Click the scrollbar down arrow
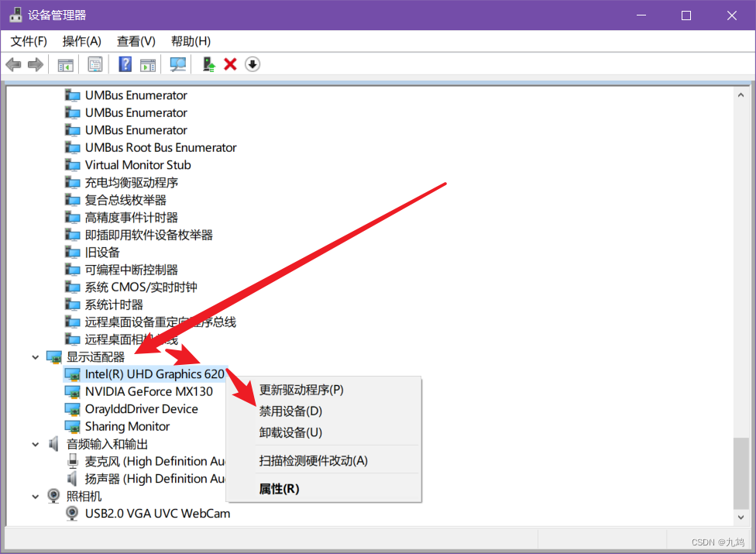Viewport: 756px width, 554px height. pyautogui.click(x=741, y=517)
